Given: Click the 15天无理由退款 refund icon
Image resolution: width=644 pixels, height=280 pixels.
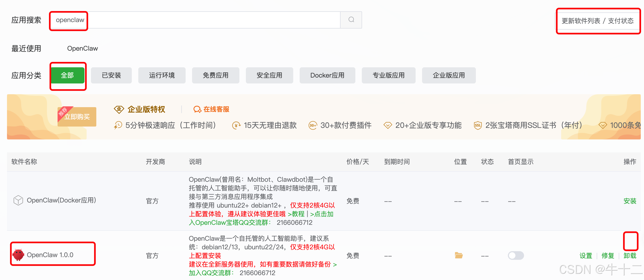Looking at the screenshot, I should 236,125.
